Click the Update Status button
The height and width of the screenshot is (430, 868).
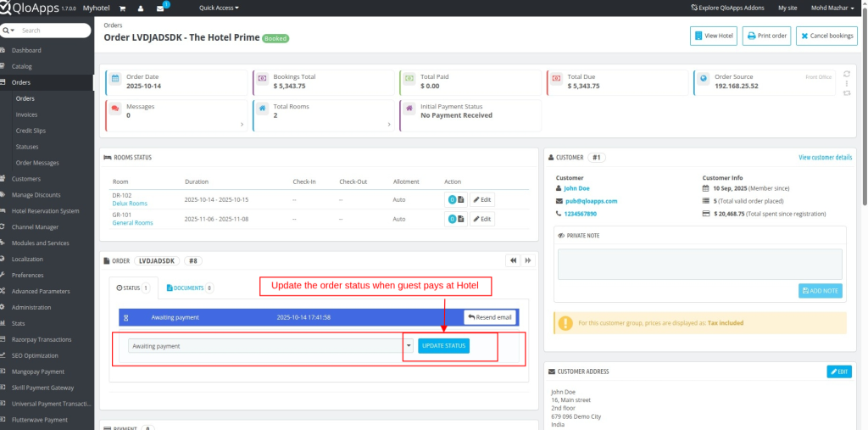[x=443, y=346]
